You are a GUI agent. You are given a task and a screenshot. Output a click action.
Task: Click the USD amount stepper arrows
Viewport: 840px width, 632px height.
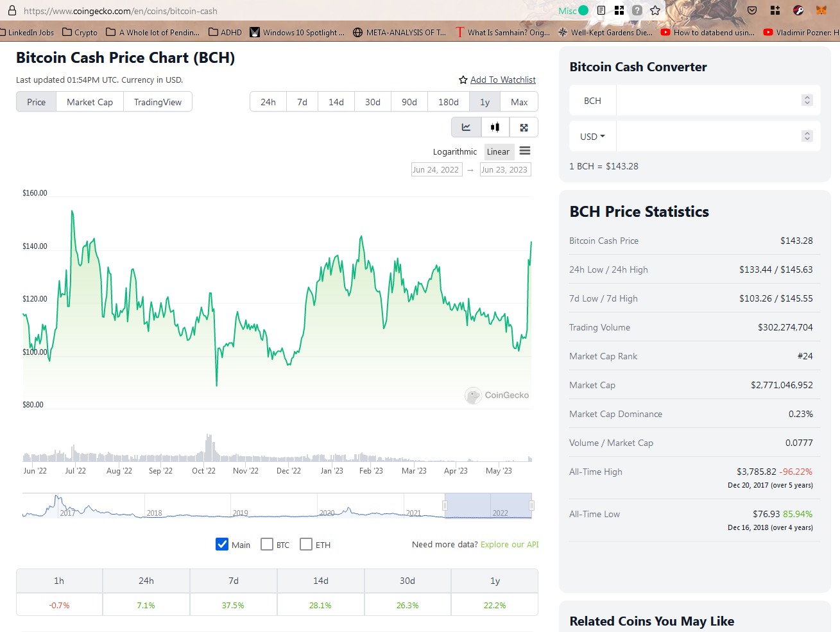pyautogui.click(x=807, y=136)
